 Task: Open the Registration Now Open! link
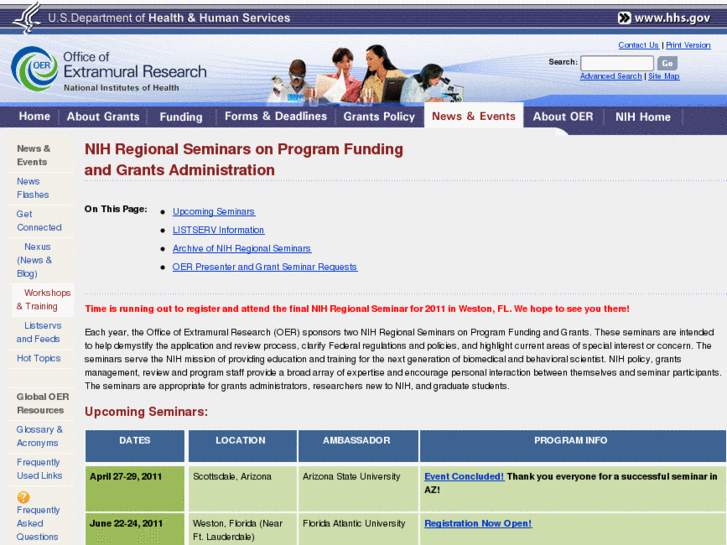tap(478, 523)
